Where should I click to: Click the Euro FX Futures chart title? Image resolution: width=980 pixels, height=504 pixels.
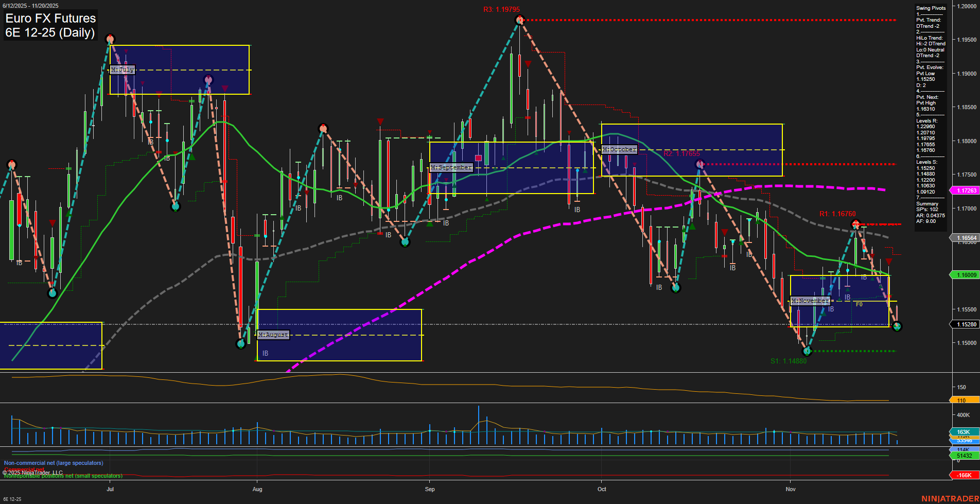pyautogui.click(x=50, y=19)
